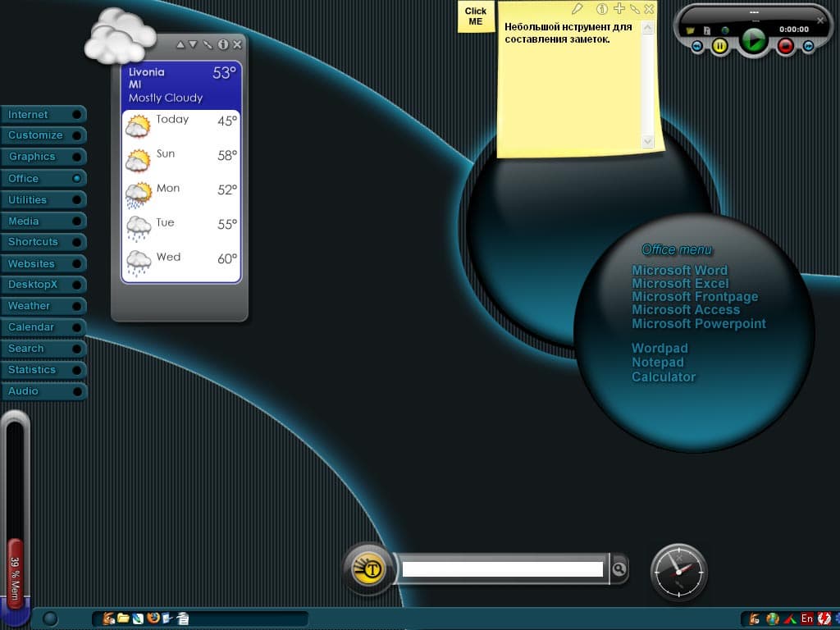Open the Utilities sidebar menu

click(43, 200)
